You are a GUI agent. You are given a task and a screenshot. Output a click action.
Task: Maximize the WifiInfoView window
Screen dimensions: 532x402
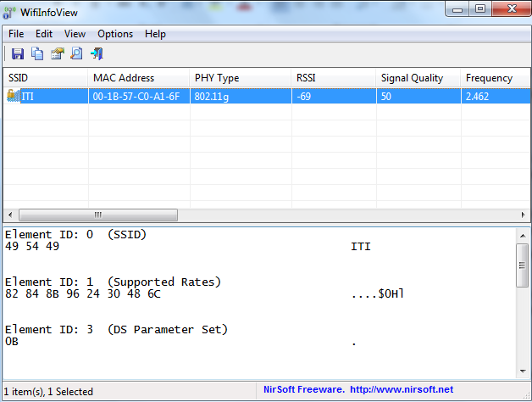[x=480, y=9]
